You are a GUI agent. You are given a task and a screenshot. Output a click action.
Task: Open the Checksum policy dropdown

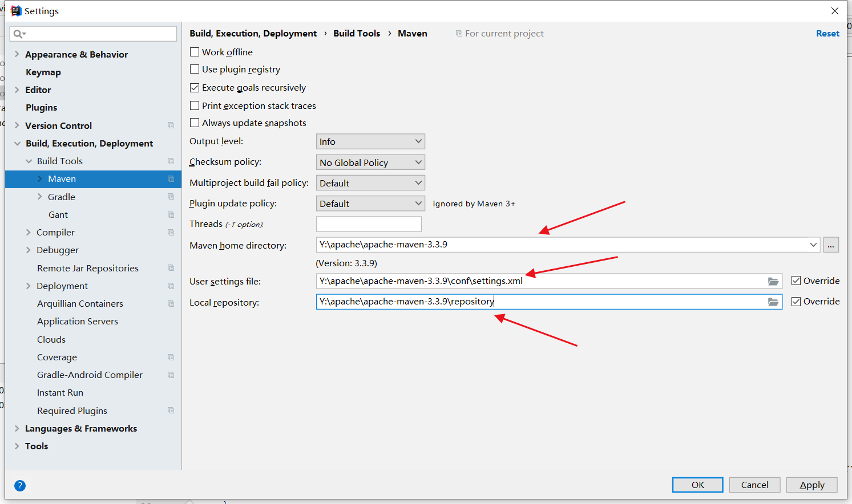click(x=370, y=162)
